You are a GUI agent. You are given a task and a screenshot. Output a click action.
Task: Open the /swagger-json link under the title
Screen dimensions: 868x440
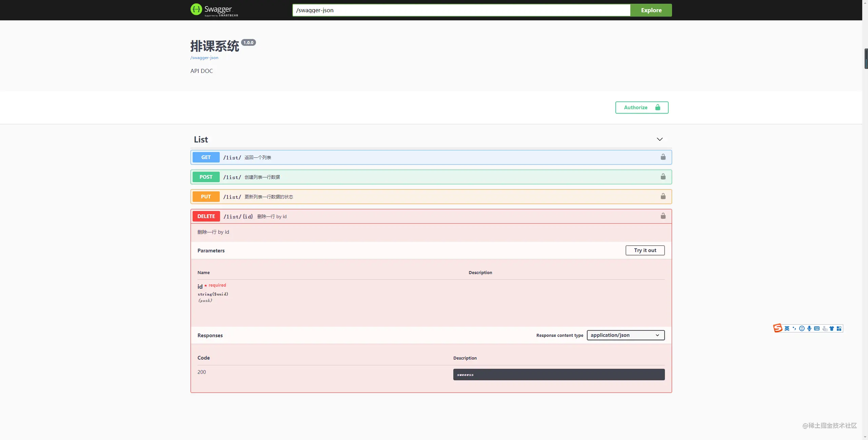point(204,58)
